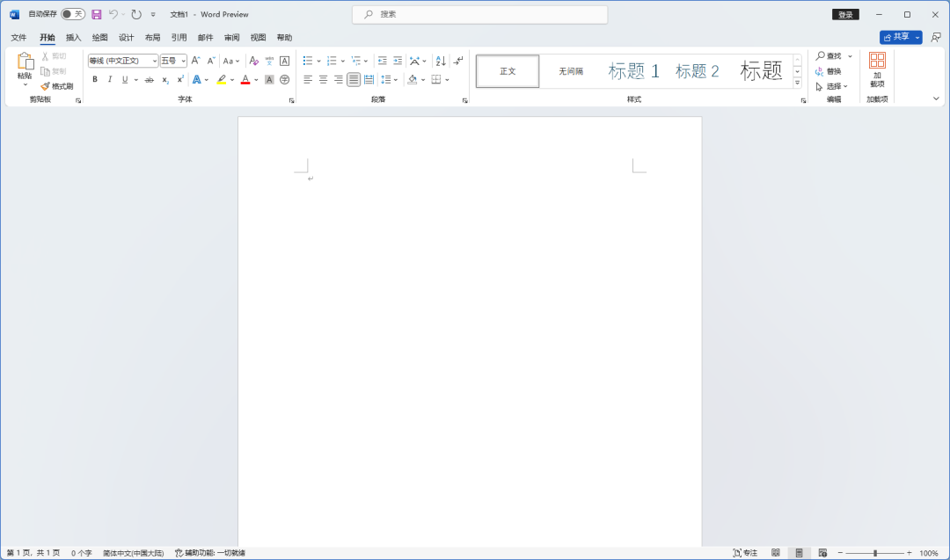Switch to the 布局 (Layout) ribbon tab
950x560 pixels.
[x=153, y=38]
